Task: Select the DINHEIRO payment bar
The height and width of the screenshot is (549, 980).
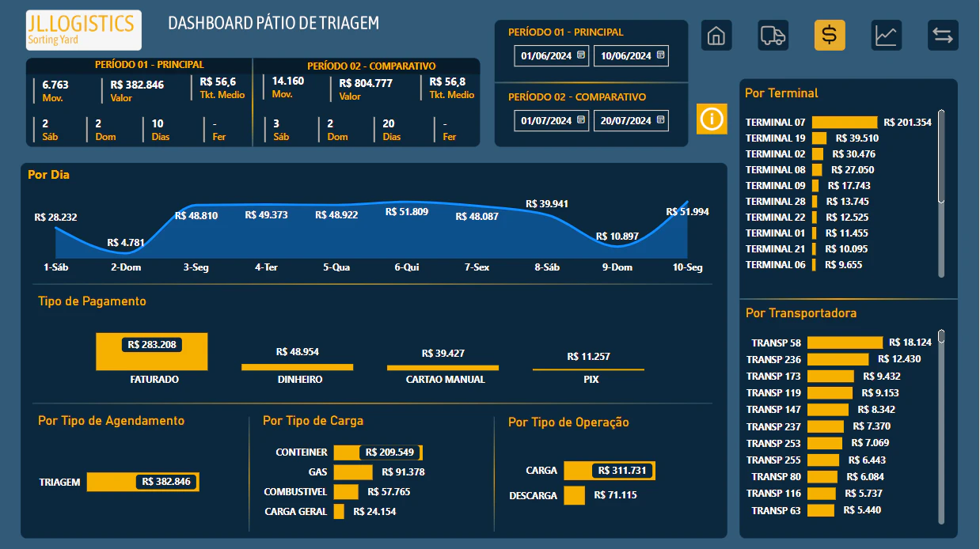Action: point(298,367)
